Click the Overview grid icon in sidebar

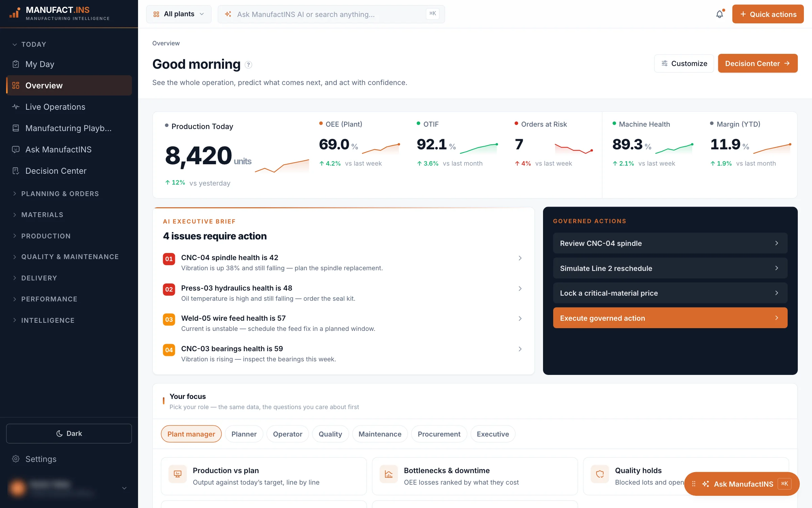tap(16, 85)
